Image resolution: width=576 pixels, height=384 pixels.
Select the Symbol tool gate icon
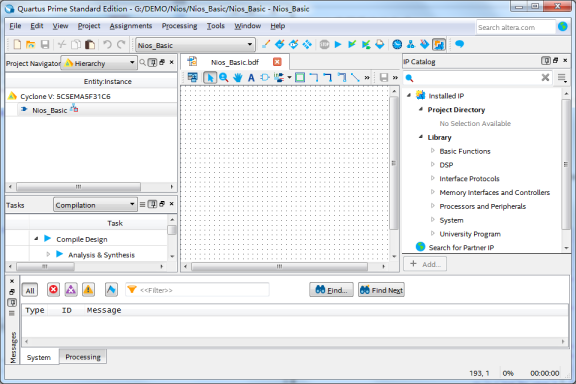(265, 78)
